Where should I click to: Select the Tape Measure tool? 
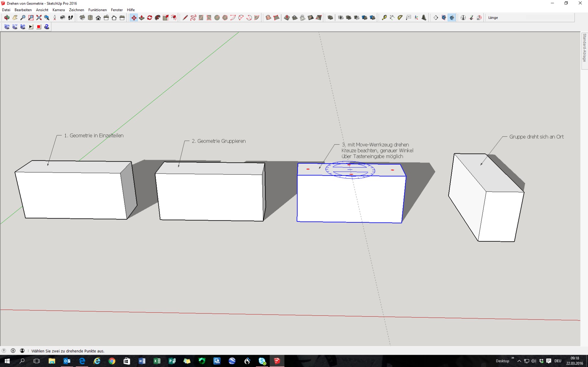coord(384,18)
